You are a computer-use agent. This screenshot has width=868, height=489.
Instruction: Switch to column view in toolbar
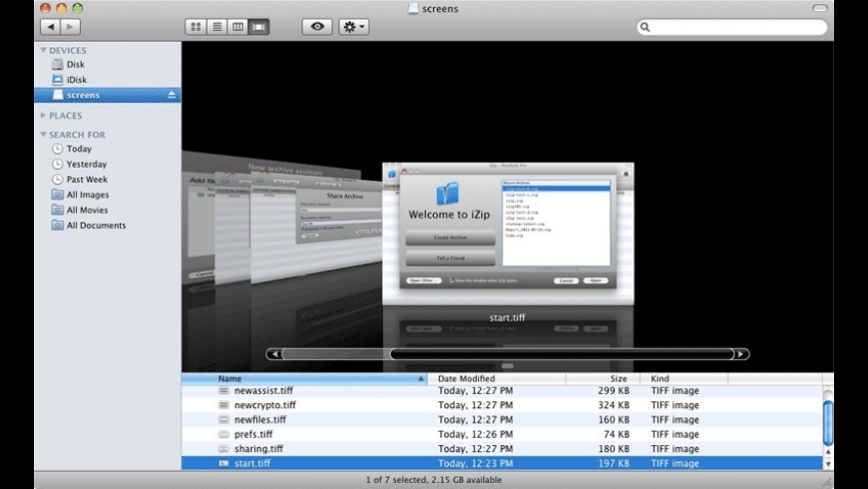[237, 27]
